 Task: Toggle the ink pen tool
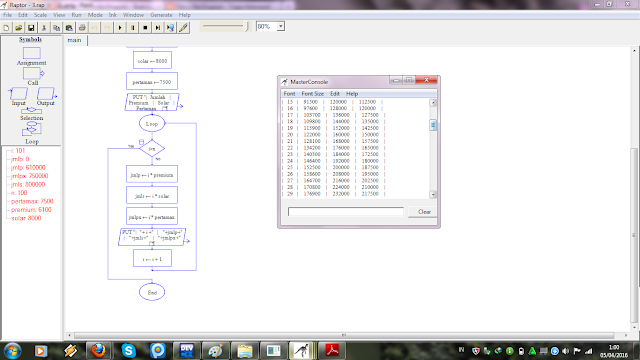184,28
